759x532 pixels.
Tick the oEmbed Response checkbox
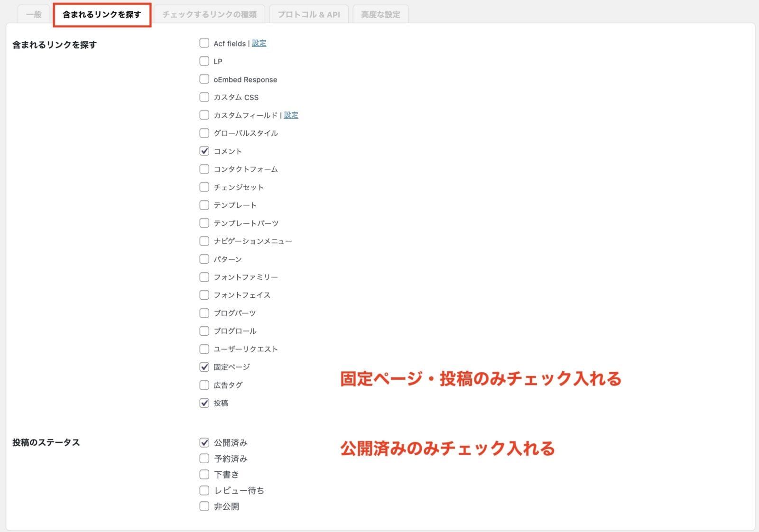pyautogui.click(x=204, y=79)
